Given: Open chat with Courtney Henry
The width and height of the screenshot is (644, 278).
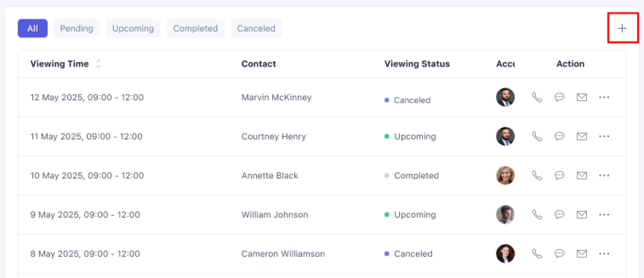Looking at the screenshot, I should pos(559,136).
